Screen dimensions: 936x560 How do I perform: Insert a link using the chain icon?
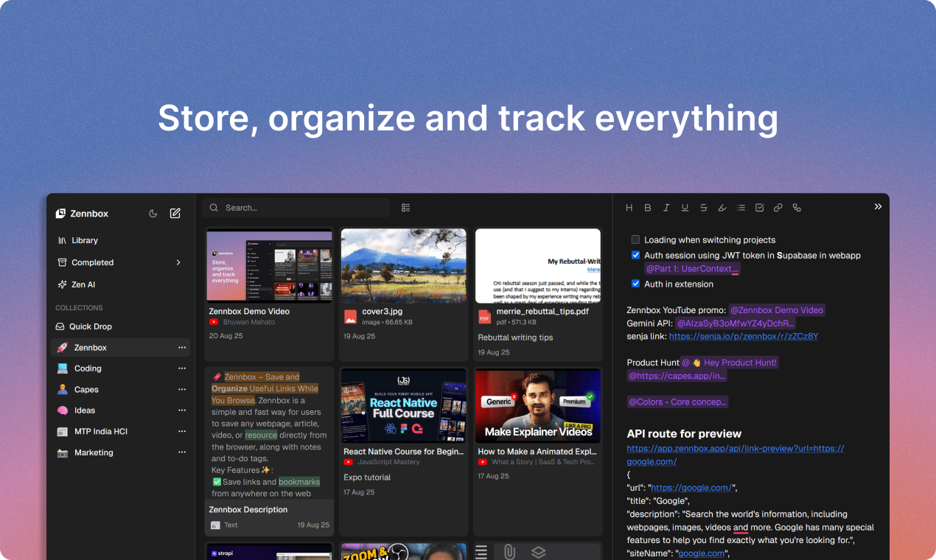coord(778,208)
